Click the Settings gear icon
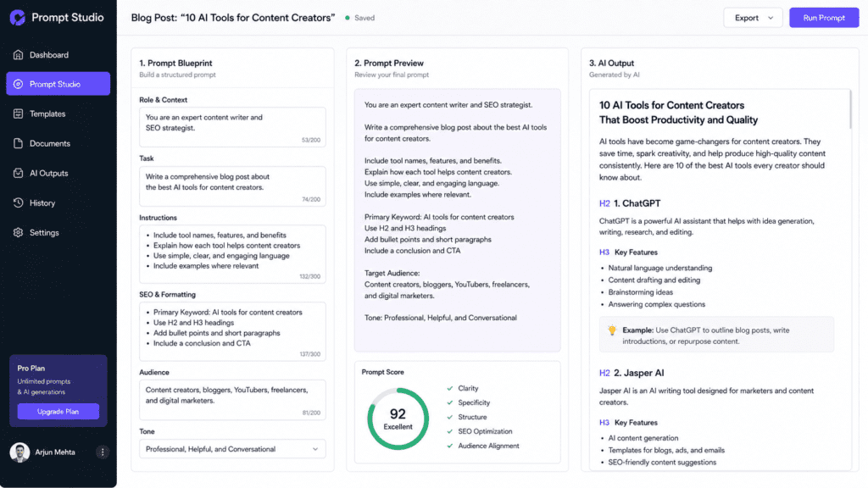The image size is (868, 488). [19, 232]
